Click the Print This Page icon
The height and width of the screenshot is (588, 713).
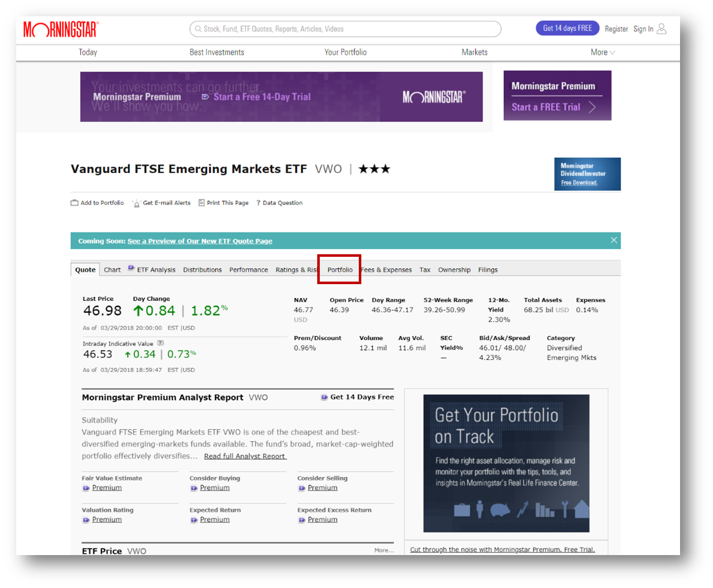tap(201, 203)
